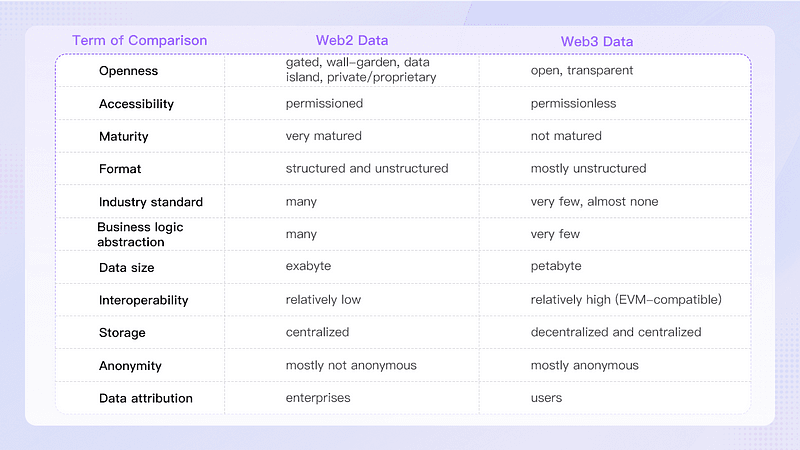This screenshot has height=450, width=800.
Task: Select the 'Data attribution' row label
Action: (x=146, y=398)
